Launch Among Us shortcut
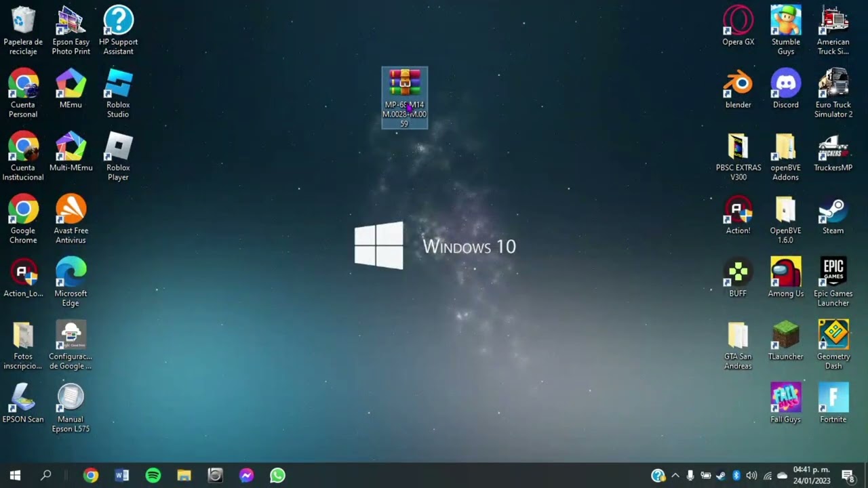This screenshot has height=488, width=868. point(785,278)
